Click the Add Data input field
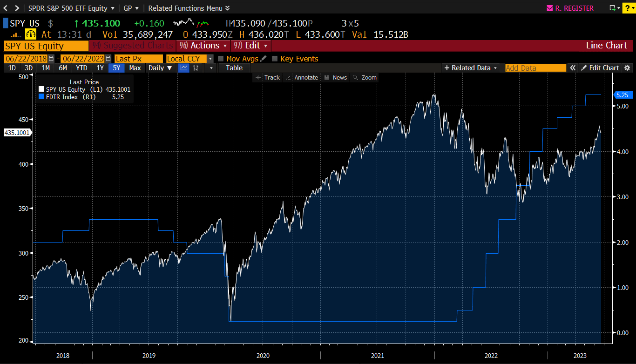 coord(535,67)
